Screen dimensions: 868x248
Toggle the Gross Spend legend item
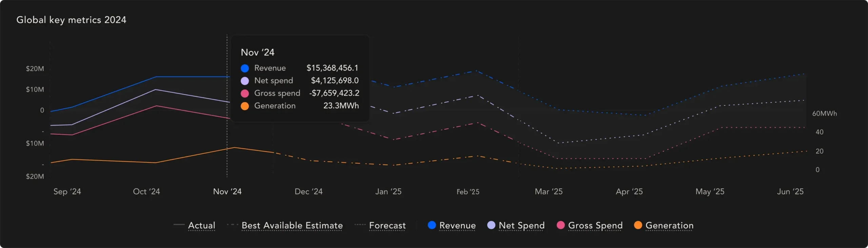tap(595, 226)
